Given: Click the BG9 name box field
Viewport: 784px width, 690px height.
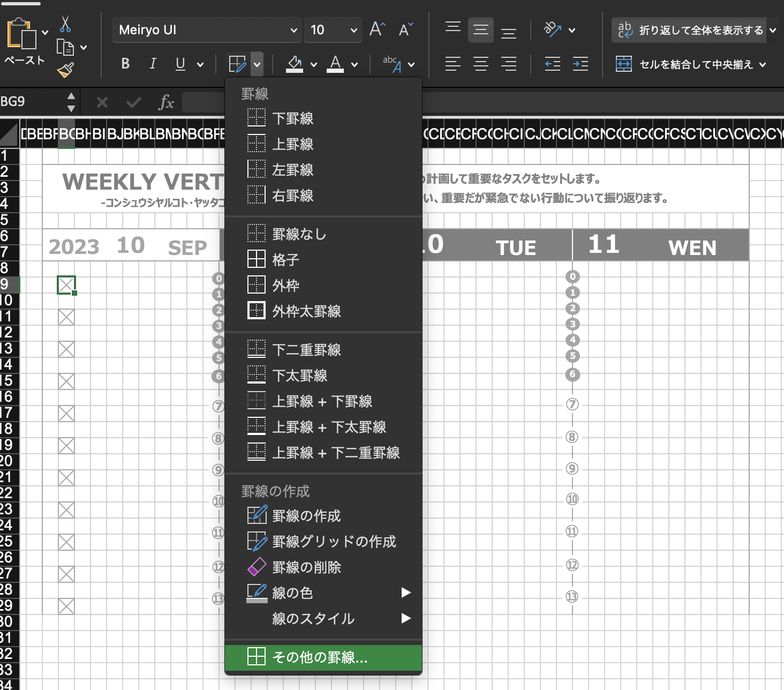Looking at the screenshot, I should [31, 101].
